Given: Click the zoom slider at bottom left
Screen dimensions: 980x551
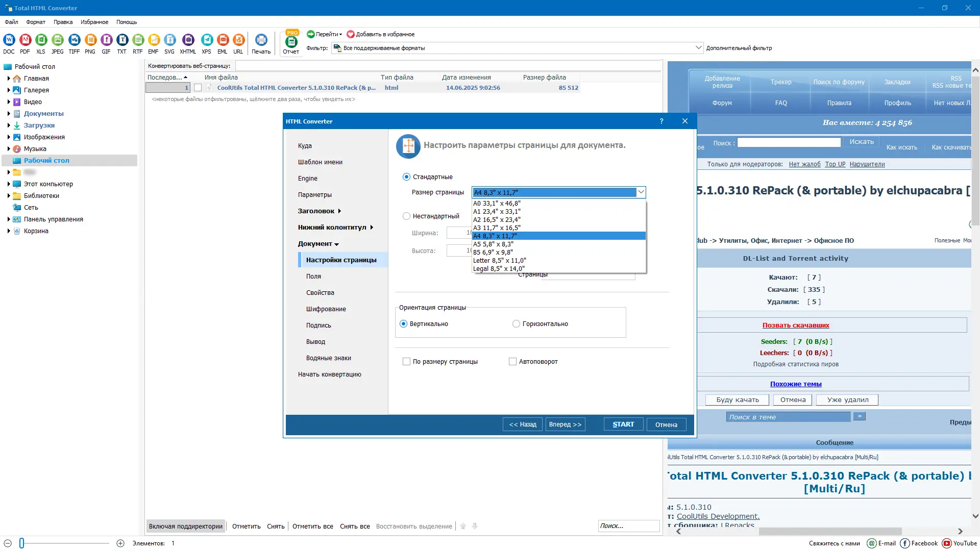Looking at the screenshot, I should (x=22, y=543).
